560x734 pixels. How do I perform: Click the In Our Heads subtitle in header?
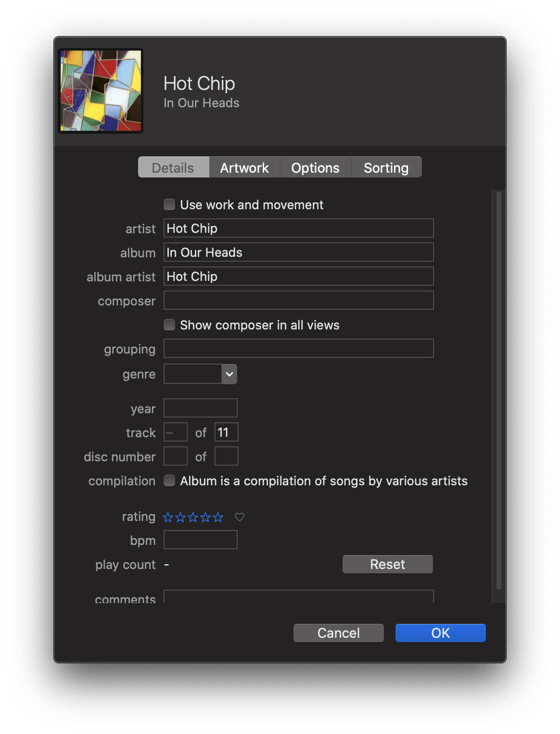point(202,103)
